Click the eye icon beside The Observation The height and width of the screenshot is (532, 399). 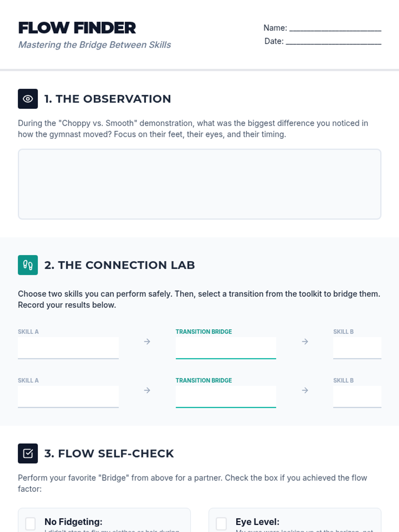click(x=28, y=99)
